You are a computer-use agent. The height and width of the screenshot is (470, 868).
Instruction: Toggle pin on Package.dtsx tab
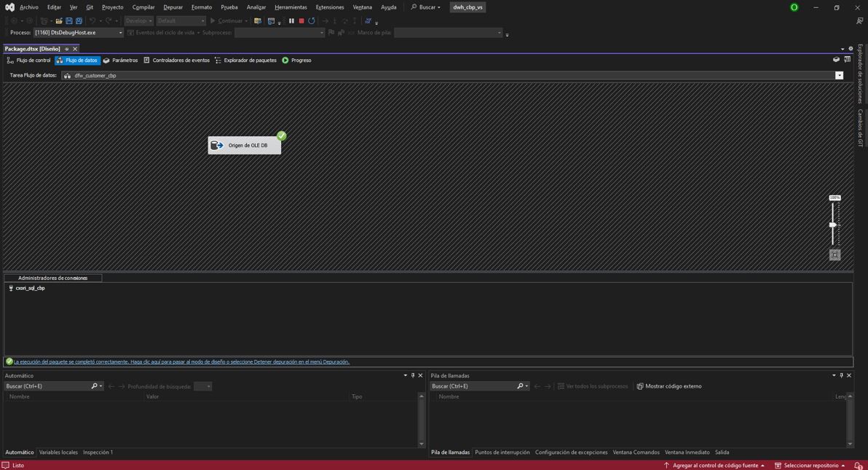(x=67, y=49)
